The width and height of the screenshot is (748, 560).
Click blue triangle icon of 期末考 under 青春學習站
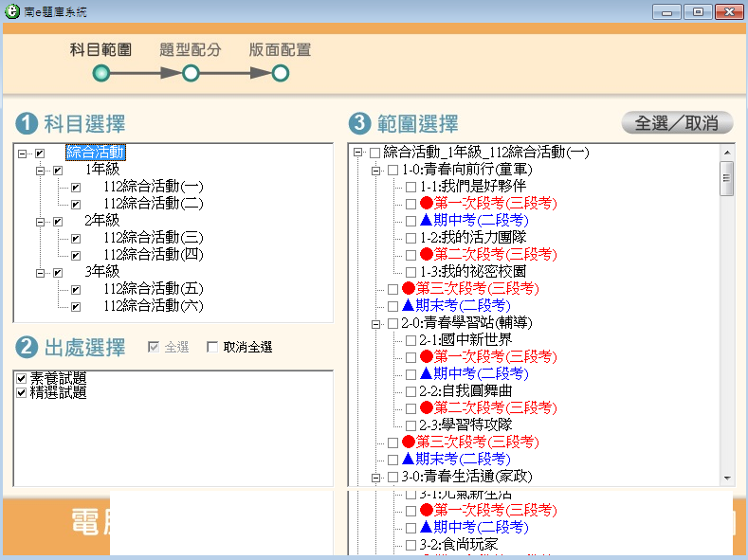click(x=409, y=459)
